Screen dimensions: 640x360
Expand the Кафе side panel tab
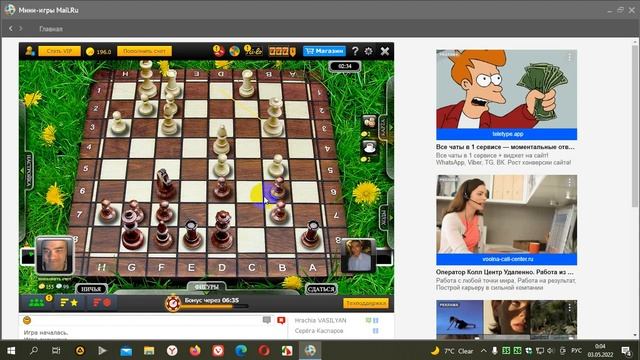tap(384, 128)
